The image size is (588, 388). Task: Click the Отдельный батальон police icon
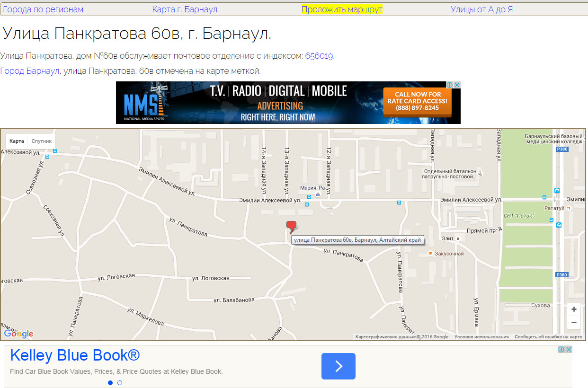pyautogui.click(x=481, y=174)
